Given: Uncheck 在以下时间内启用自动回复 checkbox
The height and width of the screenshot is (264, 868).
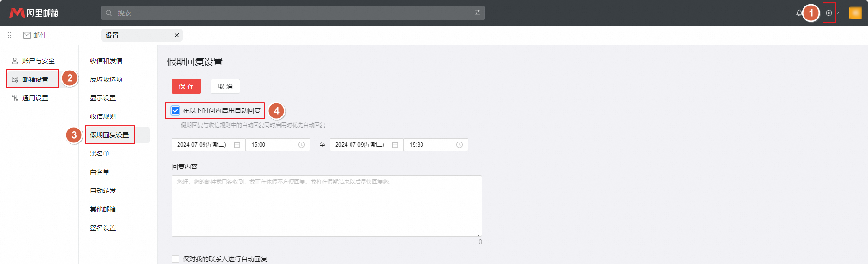Looking at the screenshot, I should point(175,110).
